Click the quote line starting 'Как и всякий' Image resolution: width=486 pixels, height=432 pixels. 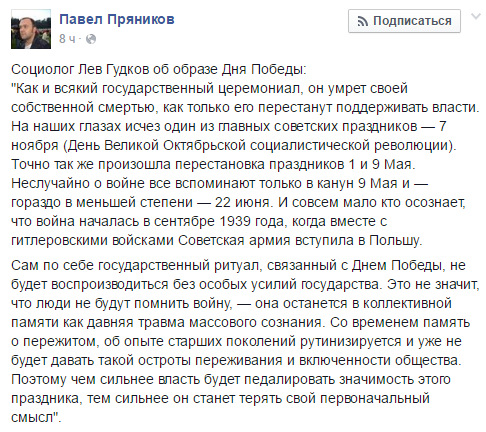tap(210, 88)
